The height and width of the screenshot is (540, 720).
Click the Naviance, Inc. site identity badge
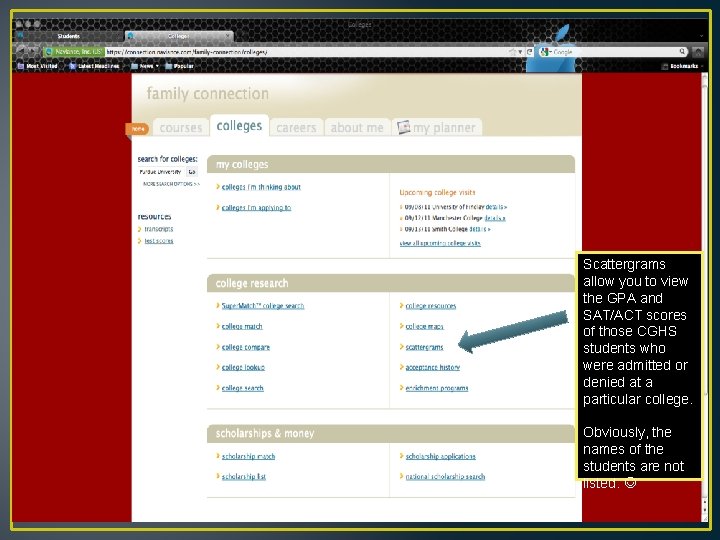73,52
